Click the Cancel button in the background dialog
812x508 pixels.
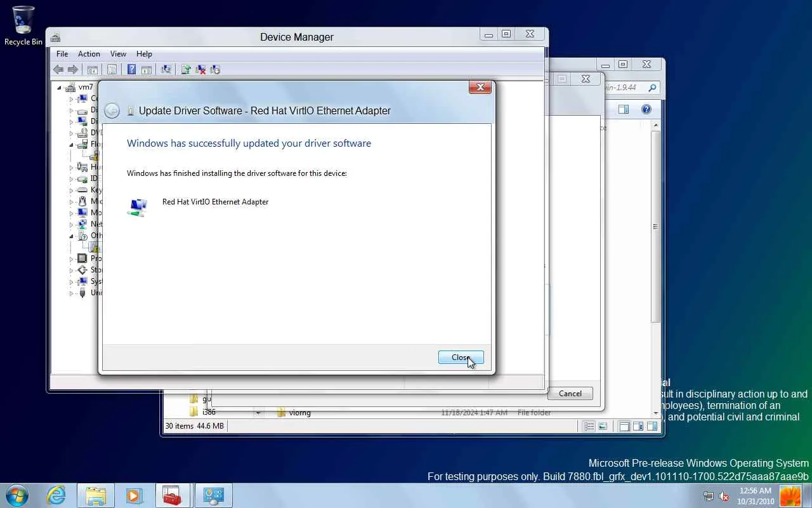click(570, 394)
